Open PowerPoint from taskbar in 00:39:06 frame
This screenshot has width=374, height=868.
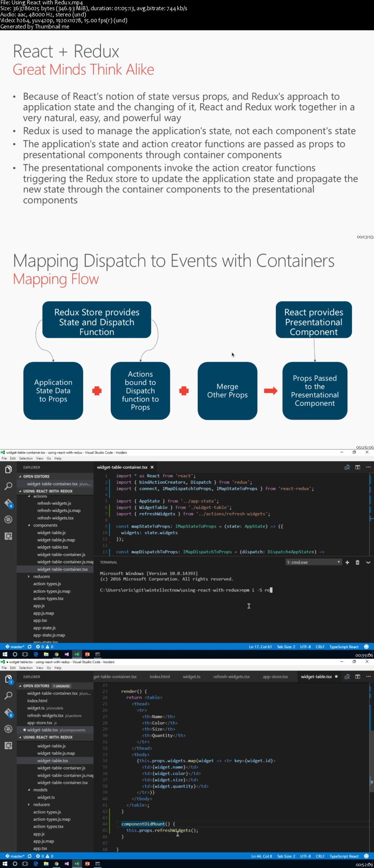[x=87, y=654]
